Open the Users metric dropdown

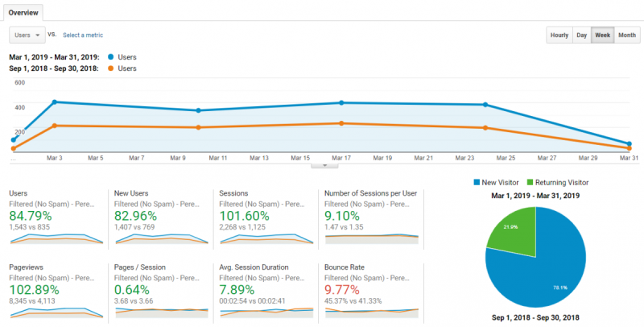tap(26, 35)
